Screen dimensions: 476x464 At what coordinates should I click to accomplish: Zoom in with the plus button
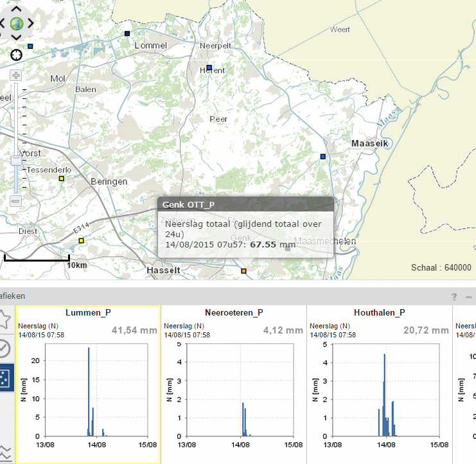(16, 75)
